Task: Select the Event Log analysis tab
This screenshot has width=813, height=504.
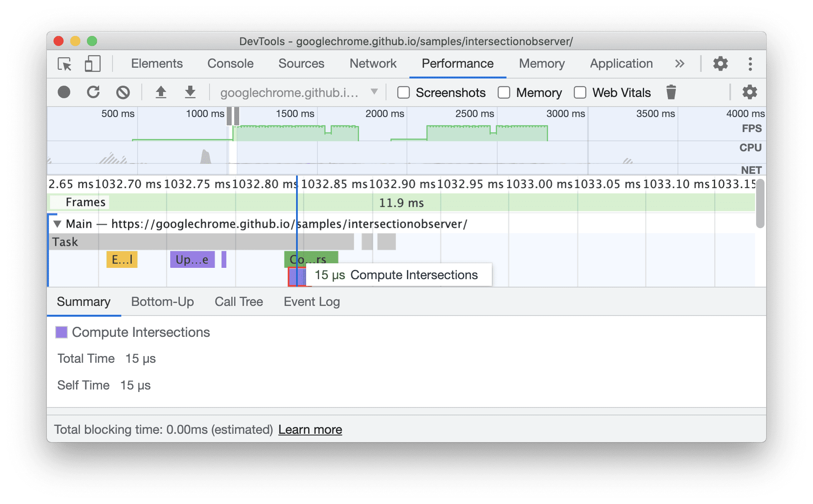Action: (311, 301)
